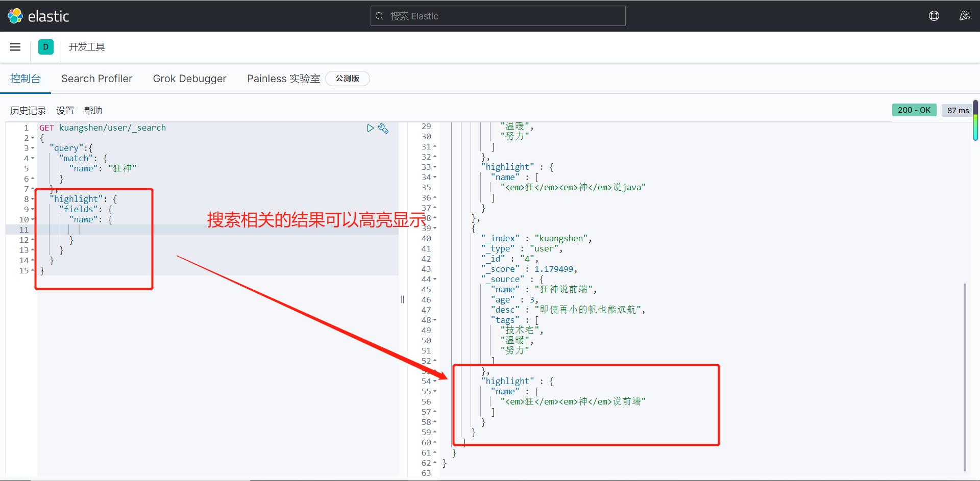Click the "_score" : 1.179499 line
The height and width of the screenshot is (481, 980).
point(529,269)
